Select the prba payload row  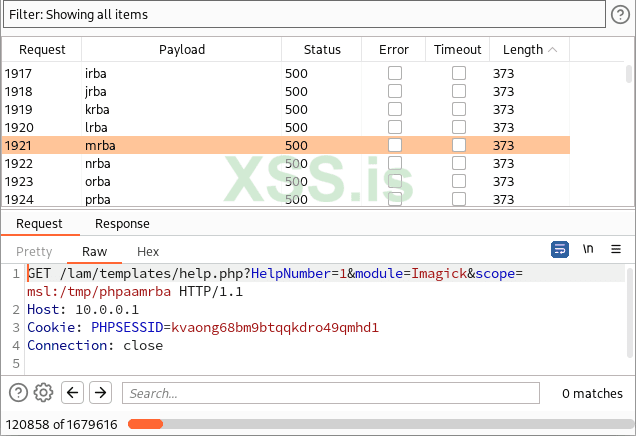tap(286, 199)
